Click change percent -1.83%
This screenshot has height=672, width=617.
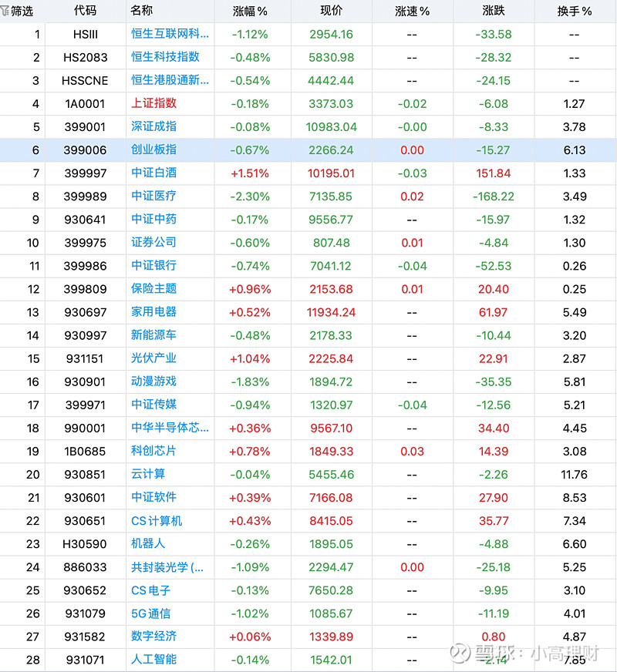coord(250,382)
